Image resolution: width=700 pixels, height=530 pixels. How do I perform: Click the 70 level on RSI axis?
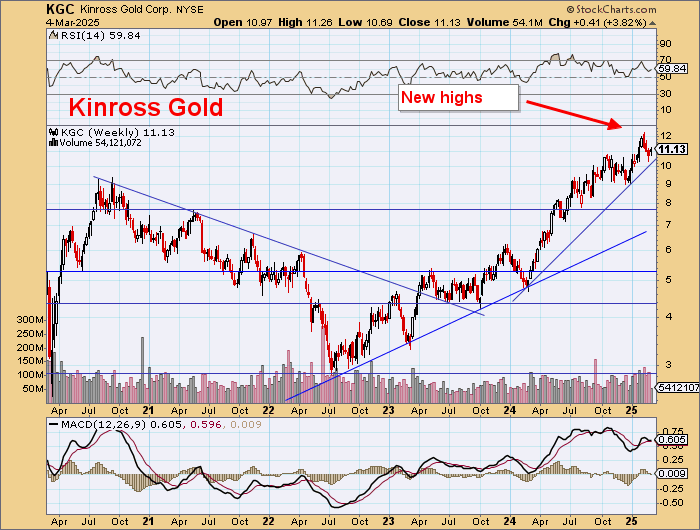click(x=665, y=60)
